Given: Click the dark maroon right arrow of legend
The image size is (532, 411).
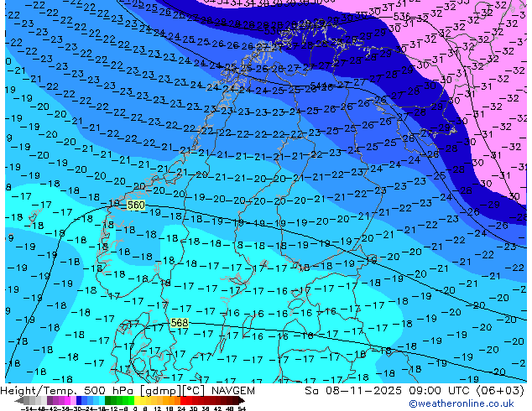Looking at the screenshot, I should click(242, 401).
